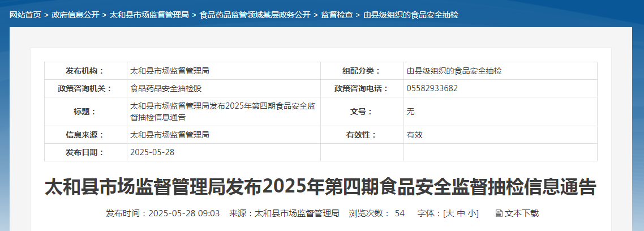
Task: Click the large article headline
Action: click(320, 187)
